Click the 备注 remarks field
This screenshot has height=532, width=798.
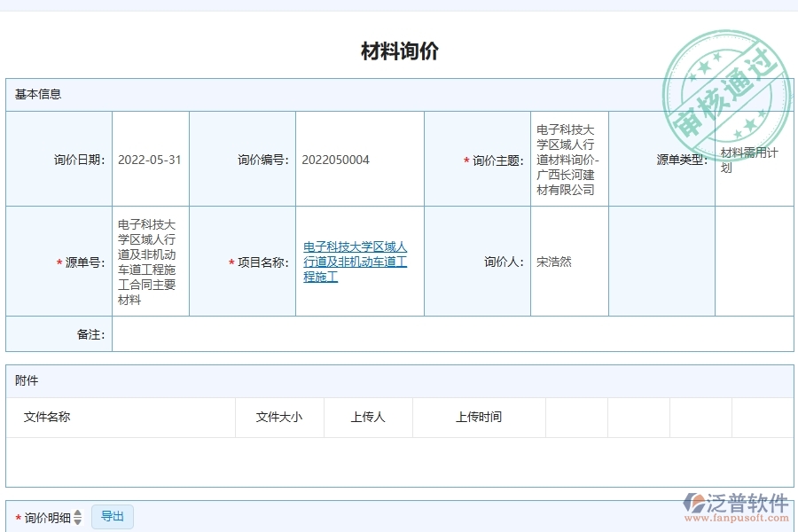coord(266,335)
